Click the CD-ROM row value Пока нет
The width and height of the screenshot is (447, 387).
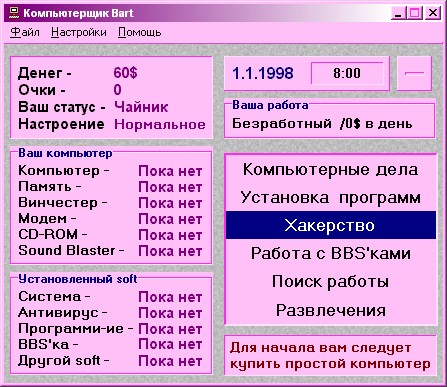(x=170, y=235)
